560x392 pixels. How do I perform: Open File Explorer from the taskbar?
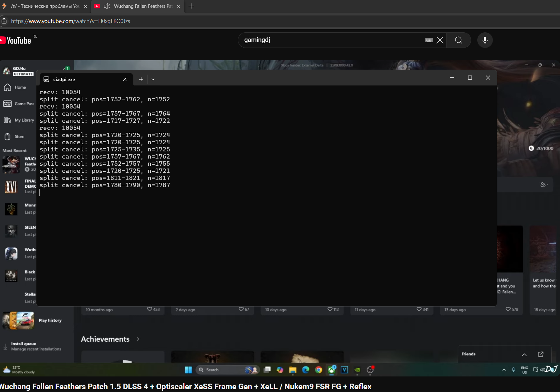[293, 370]
